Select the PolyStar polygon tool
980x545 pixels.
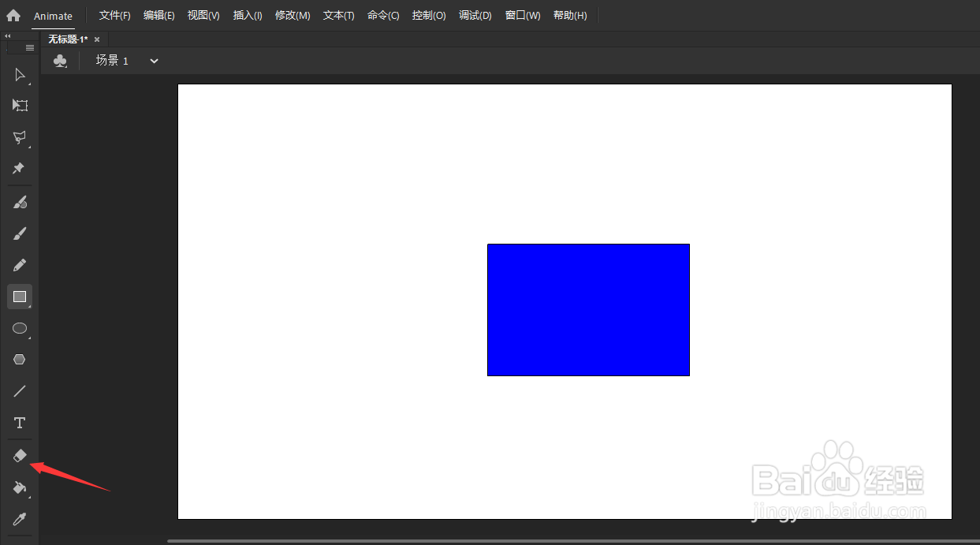[20, 360]
